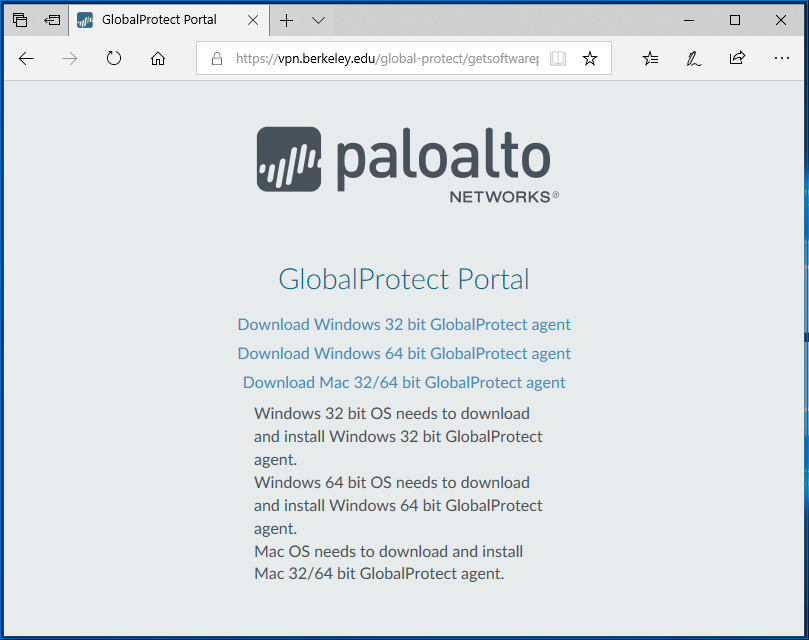The width and height of the screenshot is (809, 640).
Task: Click Download Windows 64 bit GlobalProtect agent
Action: [404, 354]
